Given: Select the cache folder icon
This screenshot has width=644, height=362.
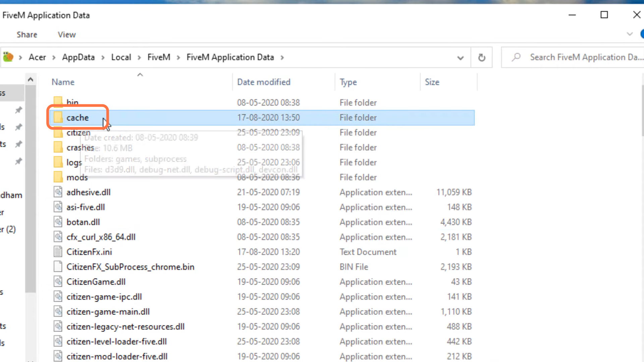Looking at the screenshot, I should [58, 117].
